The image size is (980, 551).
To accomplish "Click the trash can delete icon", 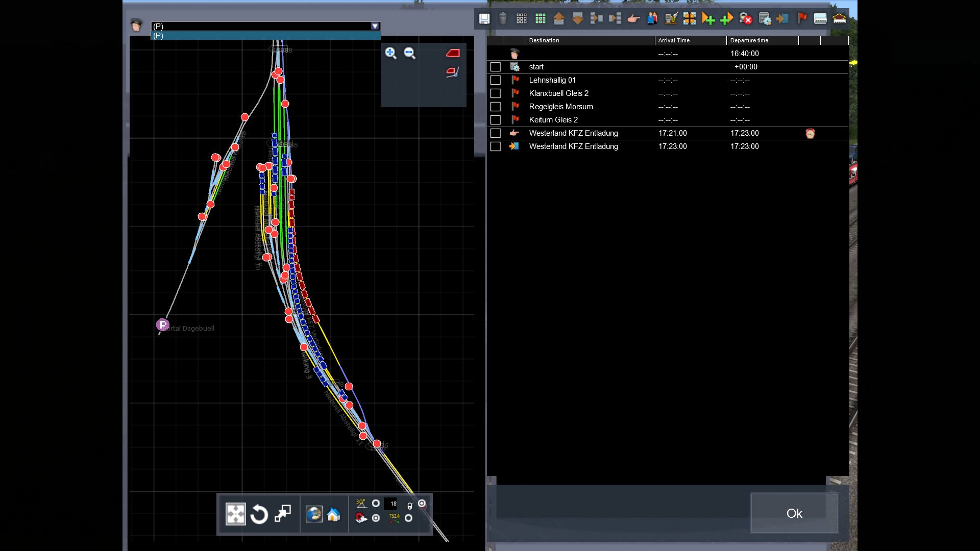I will click(x=503, y=19).
